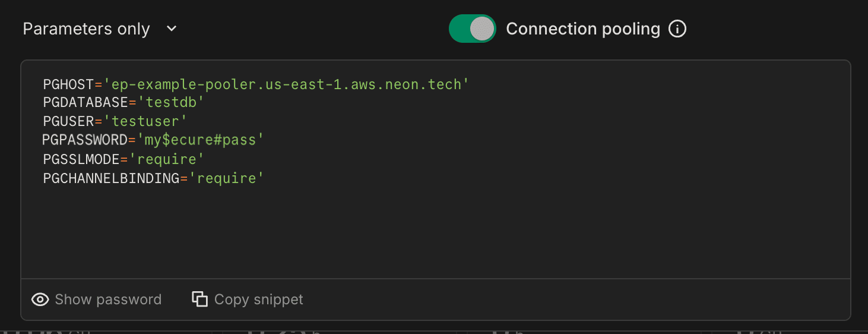Screen dimensions: 868x334
Task: Click the PGDATABASE variable name
Action: 85,103
